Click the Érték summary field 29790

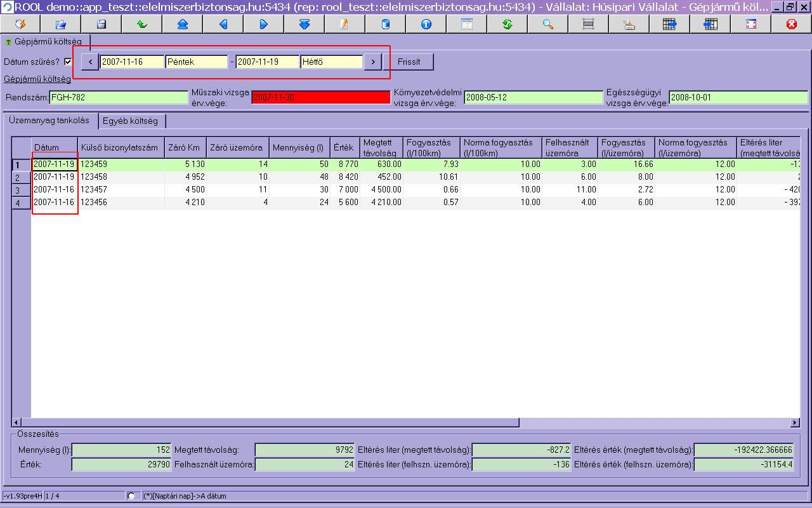click(x=122, y=464)
